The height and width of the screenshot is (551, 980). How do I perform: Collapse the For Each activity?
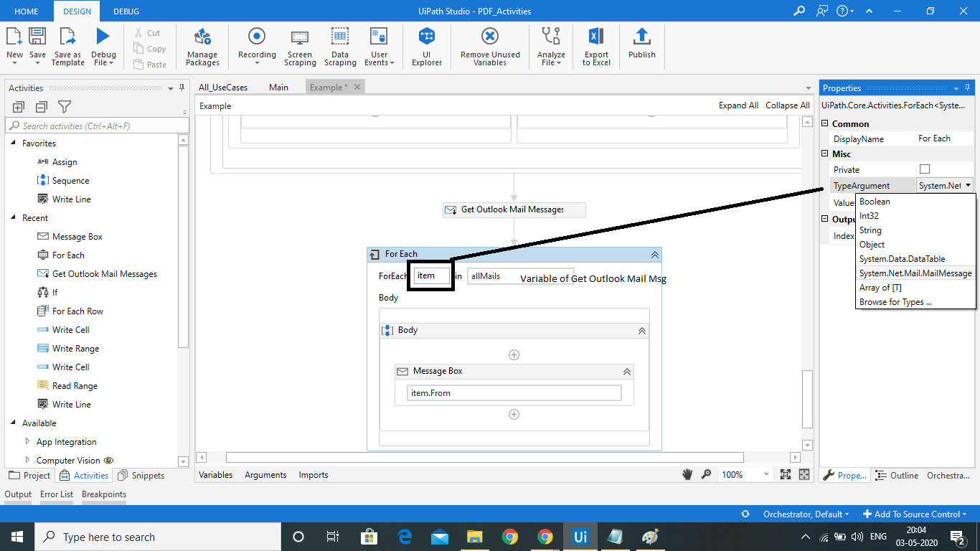pos(654,254)
